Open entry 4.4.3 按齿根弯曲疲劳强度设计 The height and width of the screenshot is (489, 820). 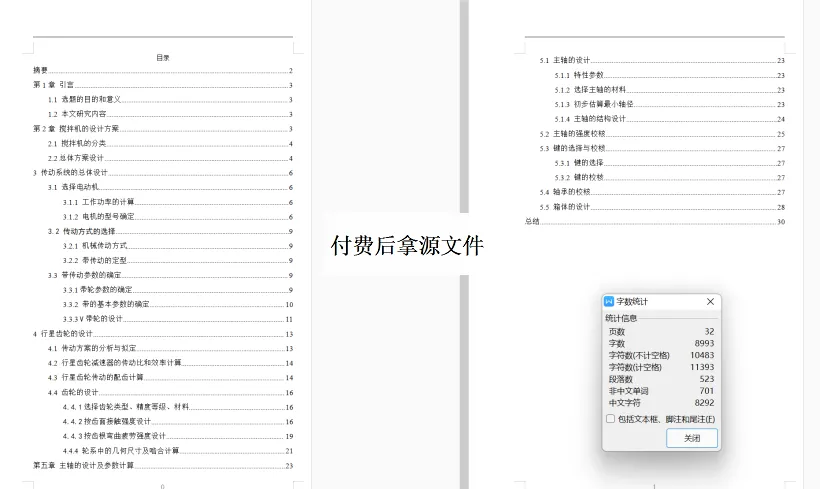pyautogui.click(x=178, y=436)
